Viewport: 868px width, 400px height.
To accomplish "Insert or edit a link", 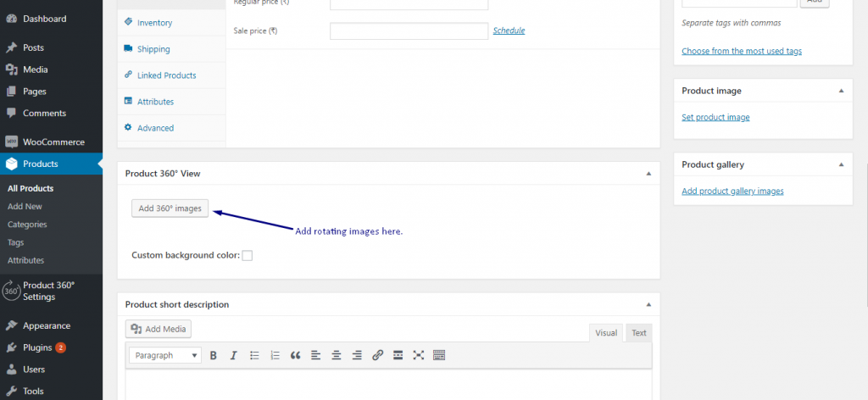I will pos(377,355).
